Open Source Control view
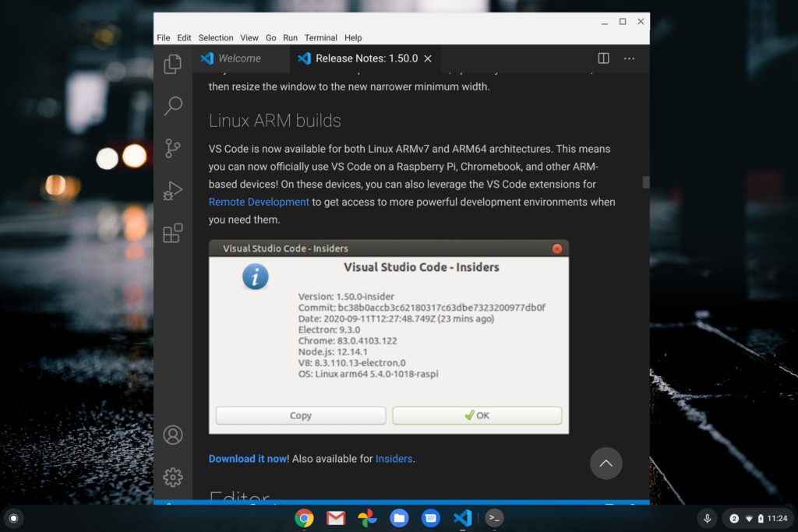This screenshot has width=798, height=532. (172, 148)
